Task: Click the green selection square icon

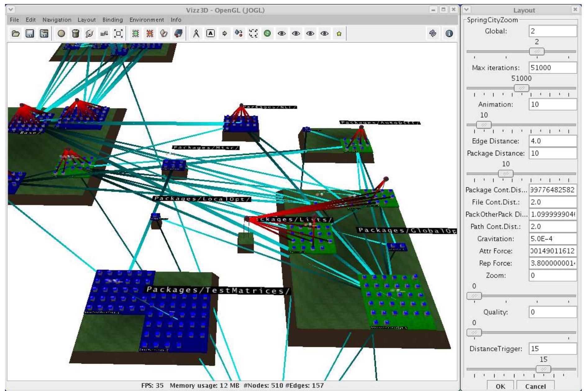Action: pos(136,33)
